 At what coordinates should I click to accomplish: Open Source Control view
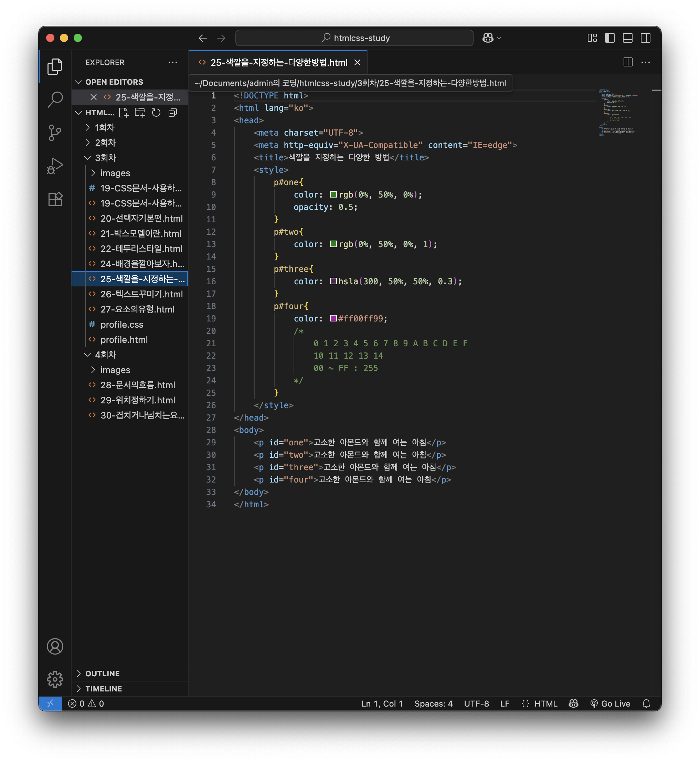pos(55,133)
